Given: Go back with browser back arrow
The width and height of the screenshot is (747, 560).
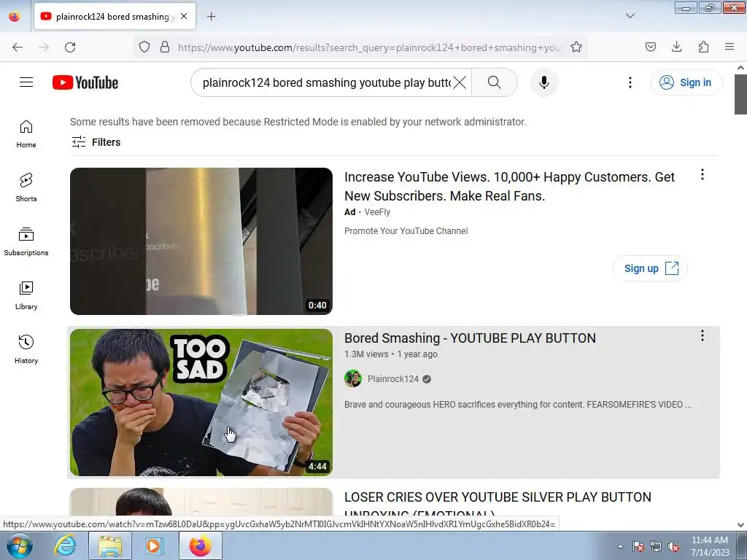Looking at the screenshot, I should 18,47.
